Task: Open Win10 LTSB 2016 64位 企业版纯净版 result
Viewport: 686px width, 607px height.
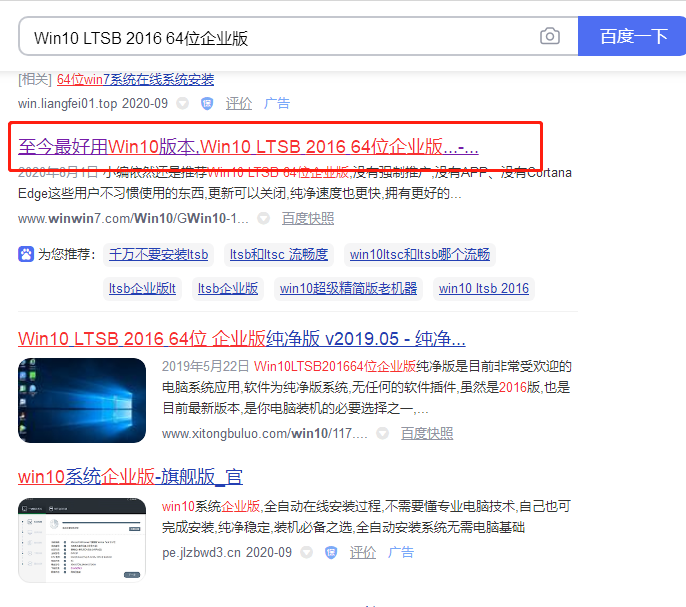Action: pos(241,337)
